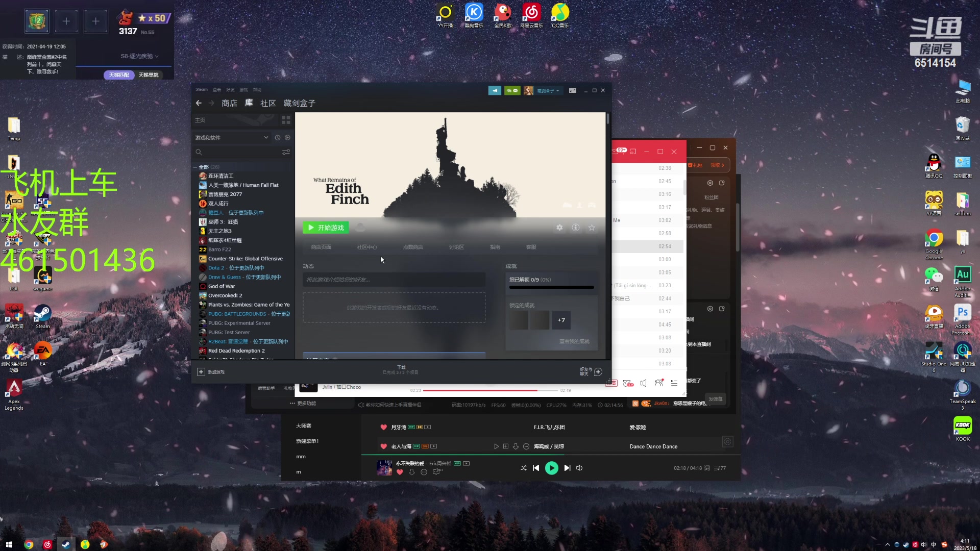Open the Steam menu in the menu bar

click(202, 90)
